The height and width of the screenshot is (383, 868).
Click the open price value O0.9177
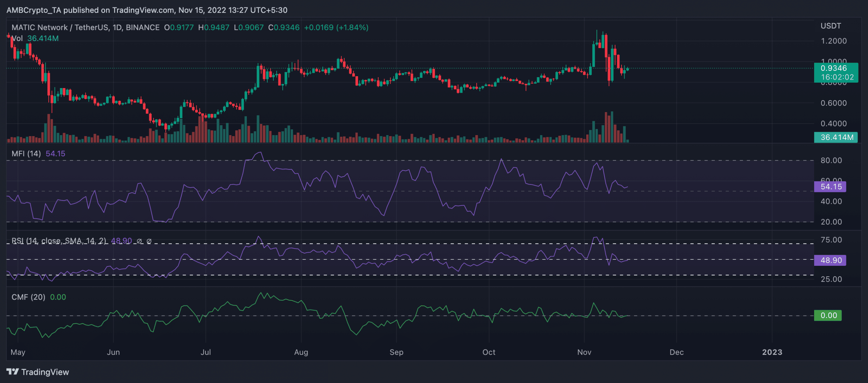(x=179, y=27)
